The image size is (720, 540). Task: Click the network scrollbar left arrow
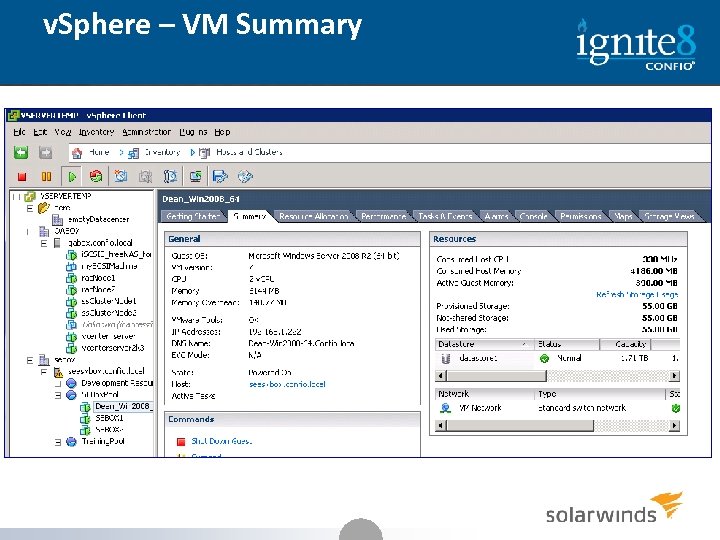click(441, 426)
